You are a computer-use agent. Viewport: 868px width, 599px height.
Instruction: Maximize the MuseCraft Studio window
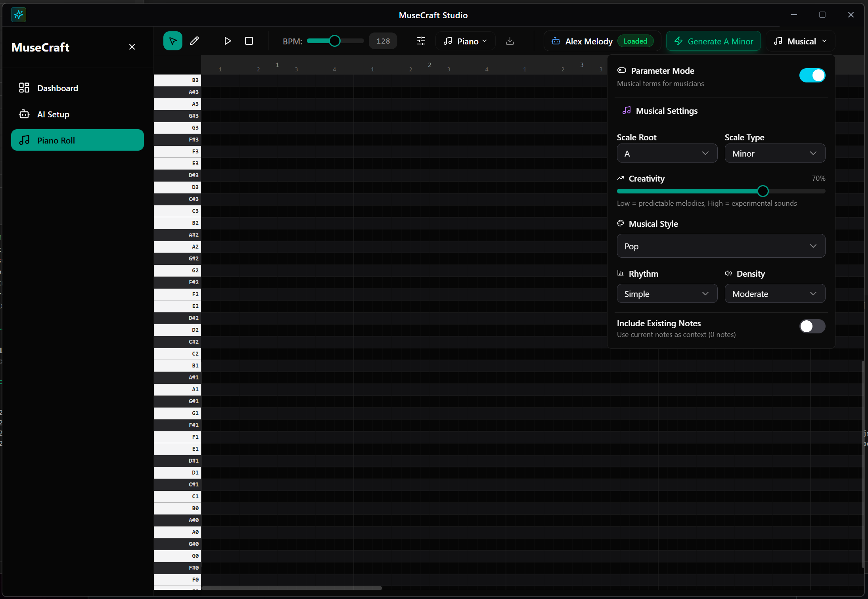822,15
